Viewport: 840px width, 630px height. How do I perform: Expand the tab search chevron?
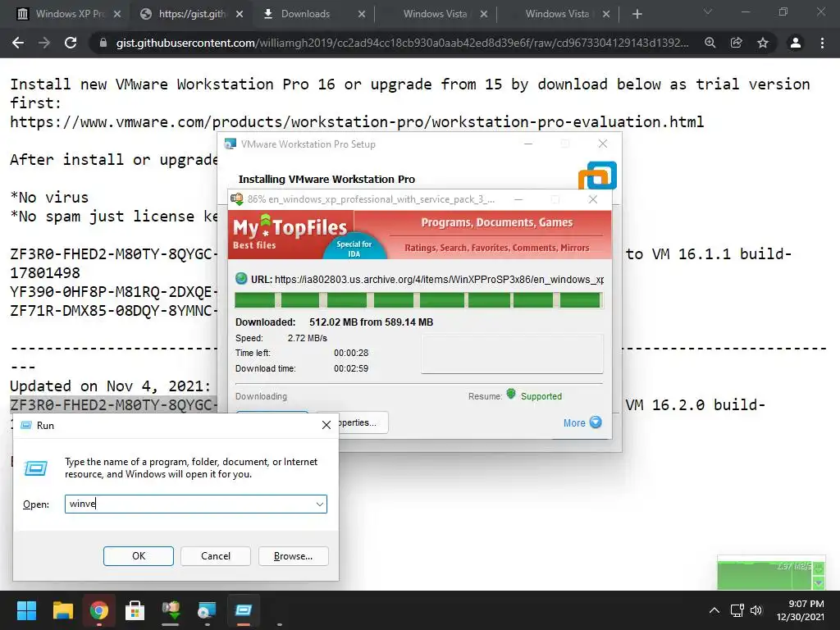(x=708, y=11)
